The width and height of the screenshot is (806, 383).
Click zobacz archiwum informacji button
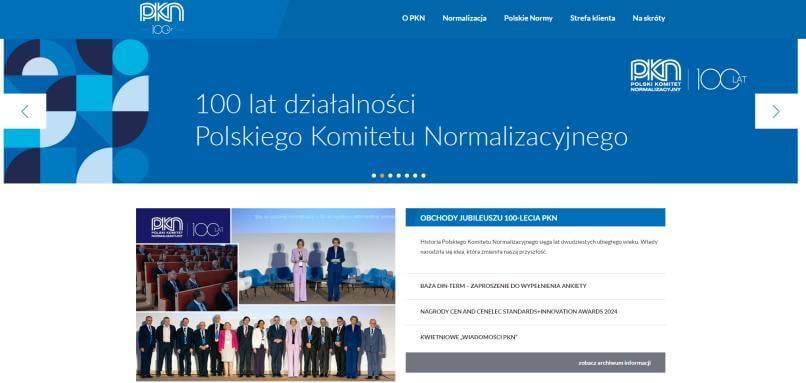click(x=535, y=362)
